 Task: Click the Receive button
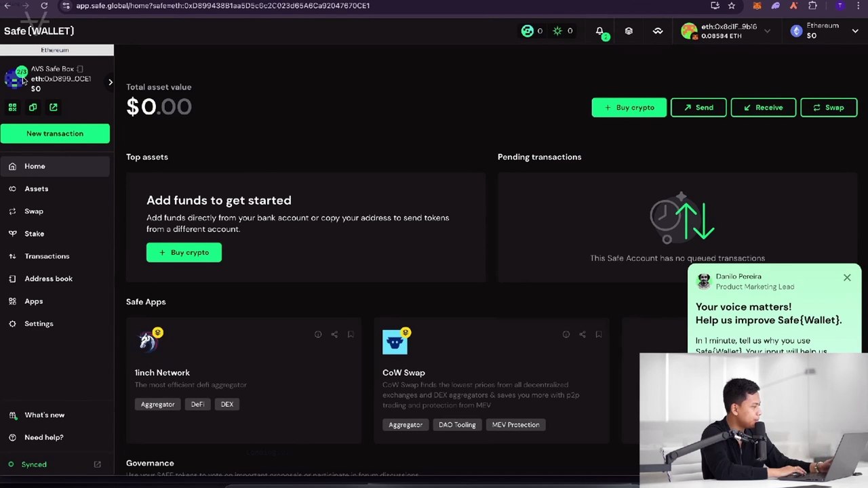[763, 107]
